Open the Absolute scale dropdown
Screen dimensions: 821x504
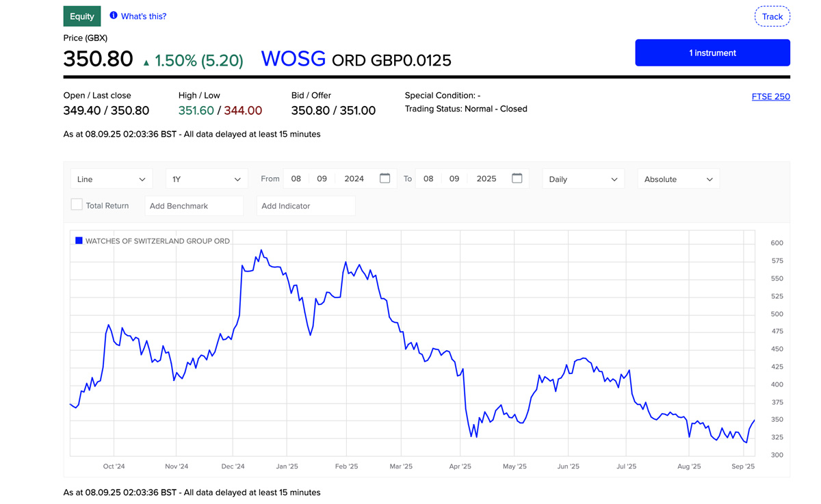tap(678, 179)
